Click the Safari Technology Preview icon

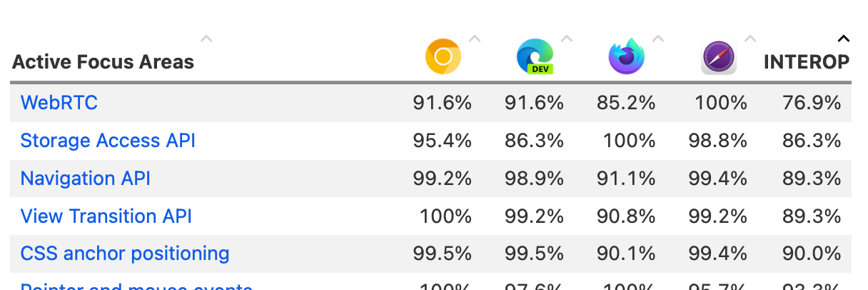coord(718,56)
